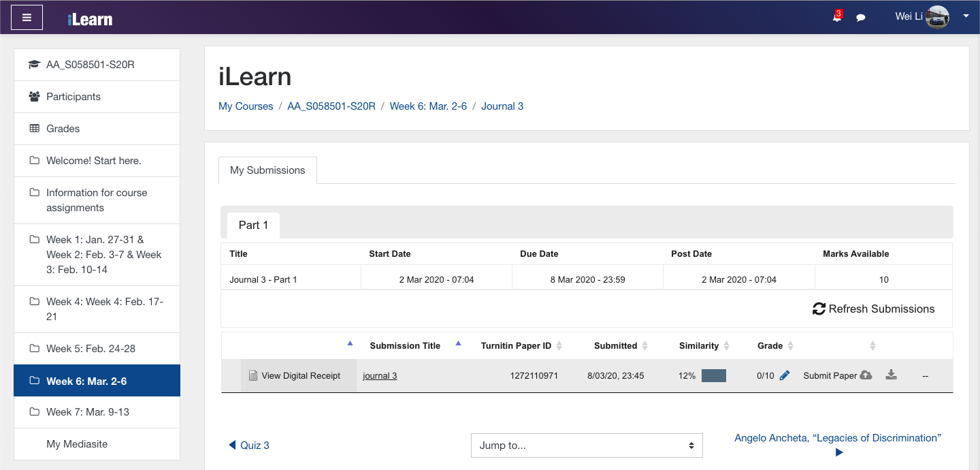Screen dimensions: 980x470
Task: Open the Jump to... dropdown
Action: [587, 445]
